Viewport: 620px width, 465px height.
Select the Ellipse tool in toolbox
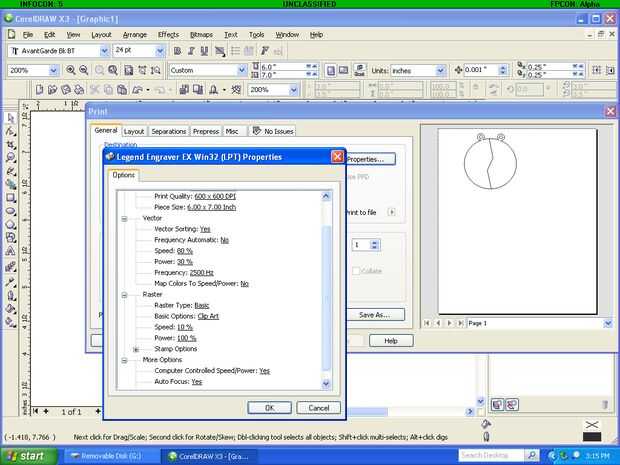11,211
